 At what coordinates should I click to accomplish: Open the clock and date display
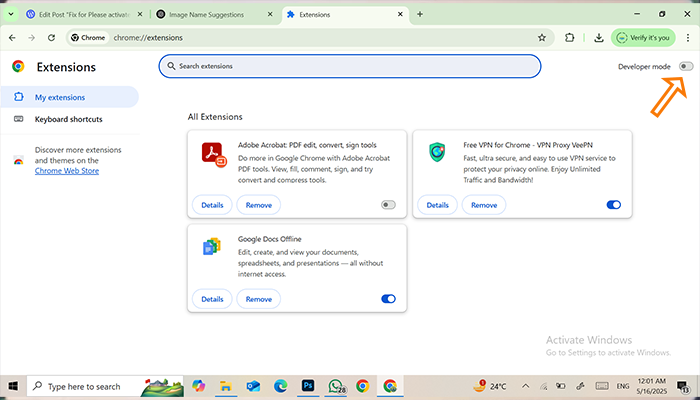pyautogui.click(x=654, y=386)
